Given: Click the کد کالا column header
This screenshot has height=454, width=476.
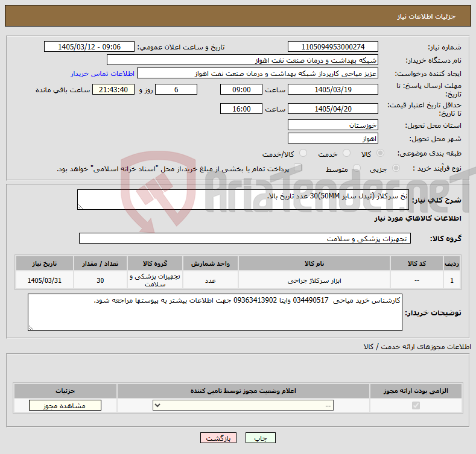Looking at the screenshot, I should pos(416,263).
